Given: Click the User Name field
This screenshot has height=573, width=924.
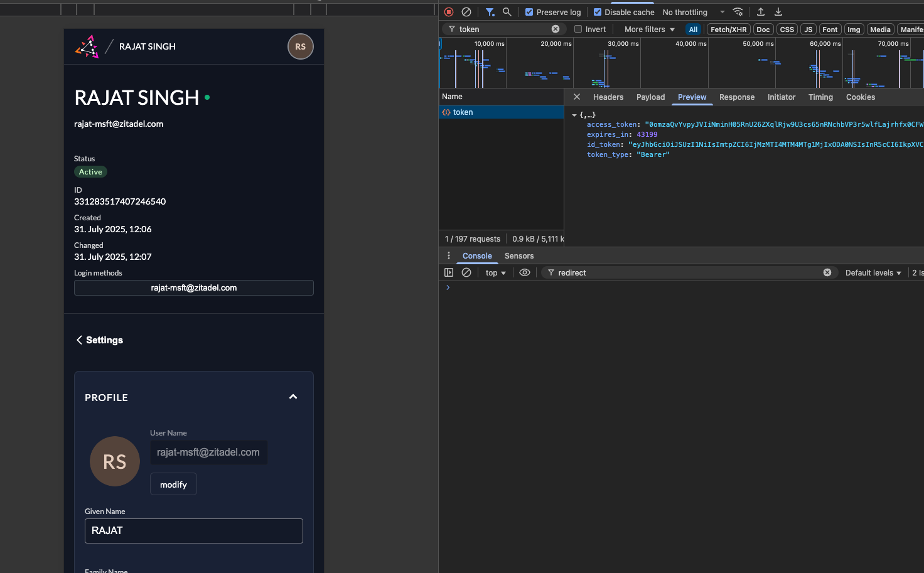Looking at the screenshot, I should (208, 453).
